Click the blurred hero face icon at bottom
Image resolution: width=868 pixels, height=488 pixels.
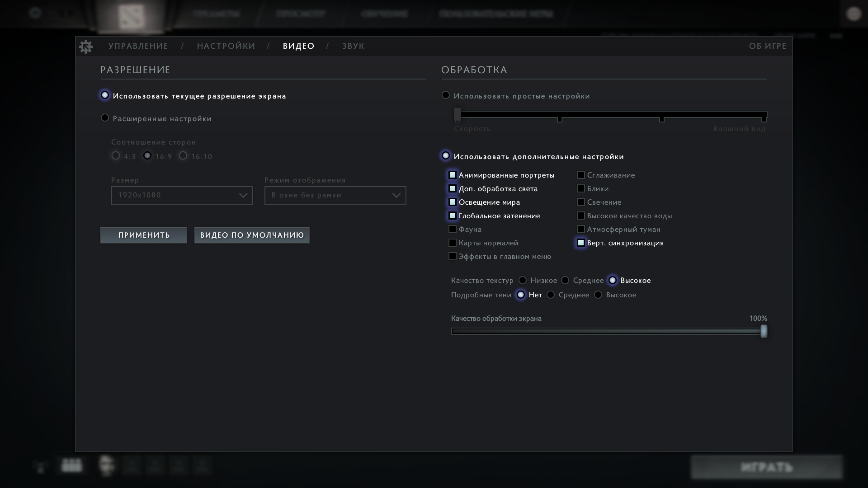point(107,465)
